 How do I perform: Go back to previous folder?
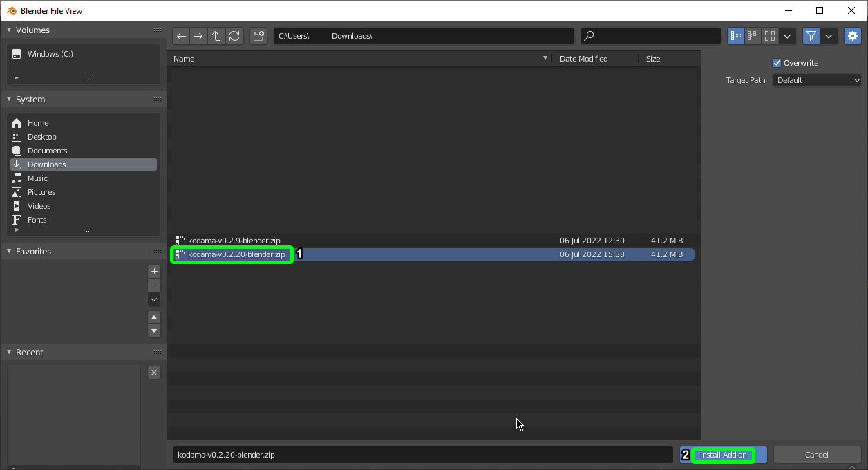point(181,36)
